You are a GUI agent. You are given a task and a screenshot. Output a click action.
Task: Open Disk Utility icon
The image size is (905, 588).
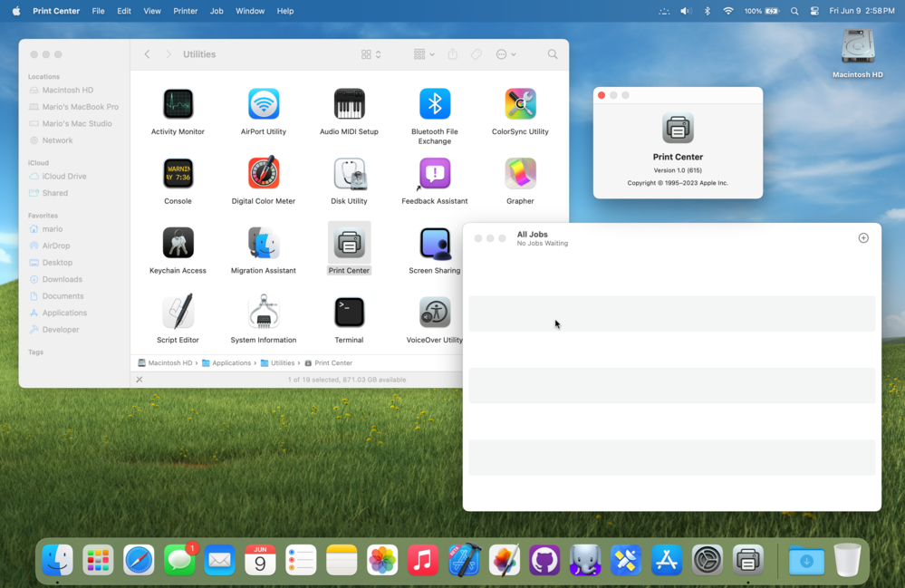click(349, 174)
